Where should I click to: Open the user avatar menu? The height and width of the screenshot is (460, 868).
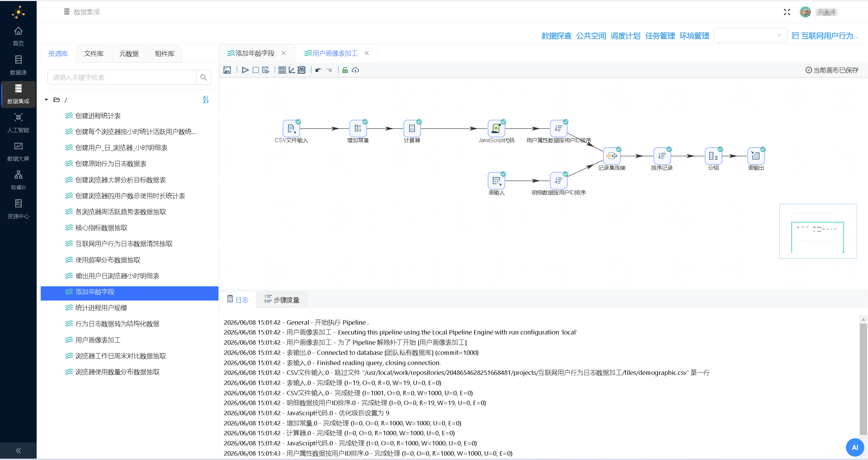point(805,12)
